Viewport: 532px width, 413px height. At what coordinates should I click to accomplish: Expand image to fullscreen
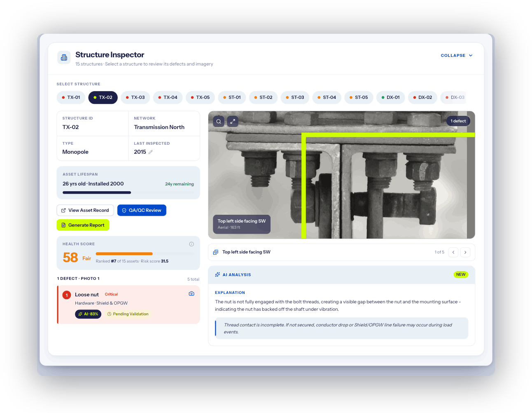(233, 121)
